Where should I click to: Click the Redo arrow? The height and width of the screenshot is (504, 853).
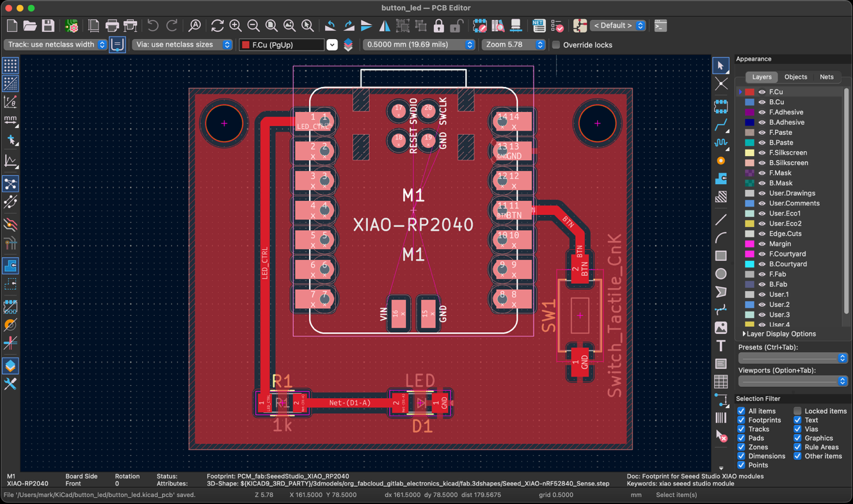(171, 26)
